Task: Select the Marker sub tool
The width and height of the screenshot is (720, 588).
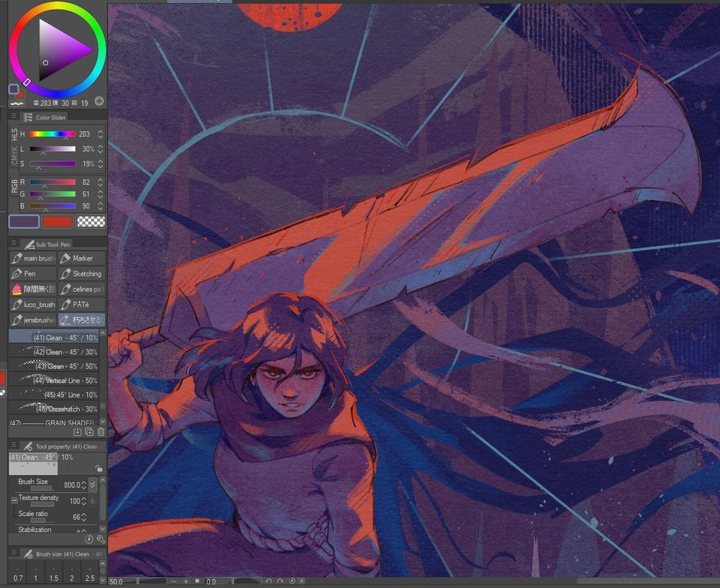Action: click(81, 258)
